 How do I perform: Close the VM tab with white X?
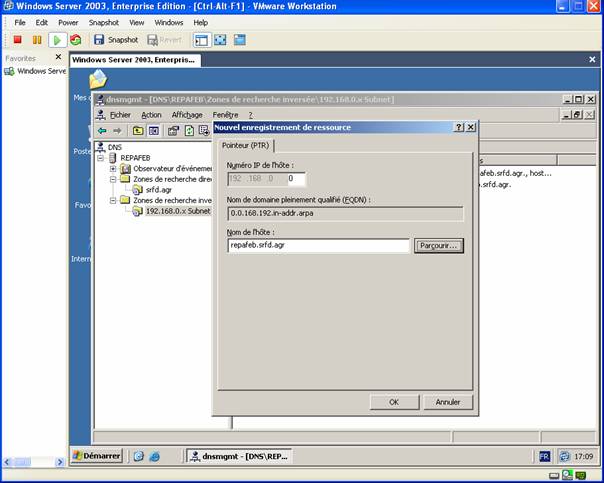592,59
